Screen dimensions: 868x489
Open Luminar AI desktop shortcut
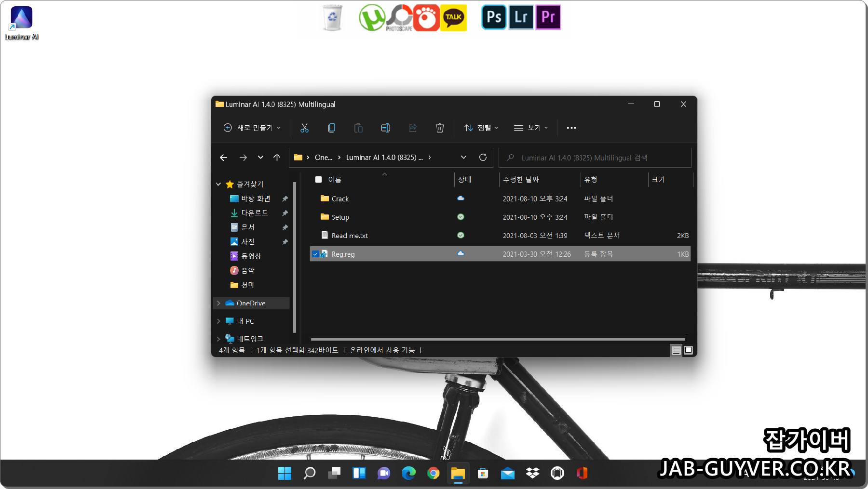click(x=22, y=23)
